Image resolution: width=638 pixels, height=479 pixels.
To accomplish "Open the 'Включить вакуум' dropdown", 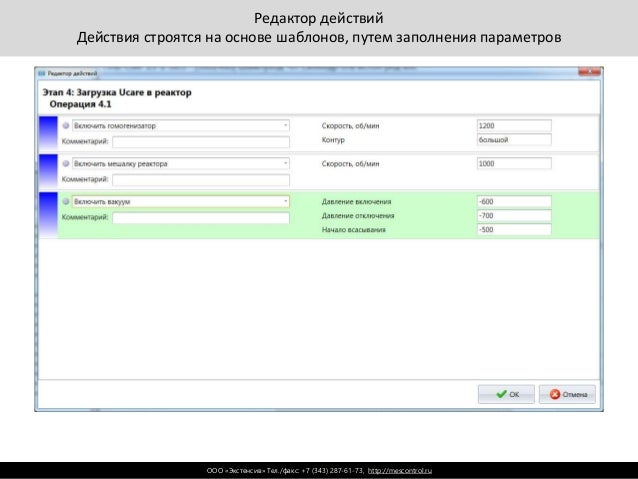I will pos(181,201).
